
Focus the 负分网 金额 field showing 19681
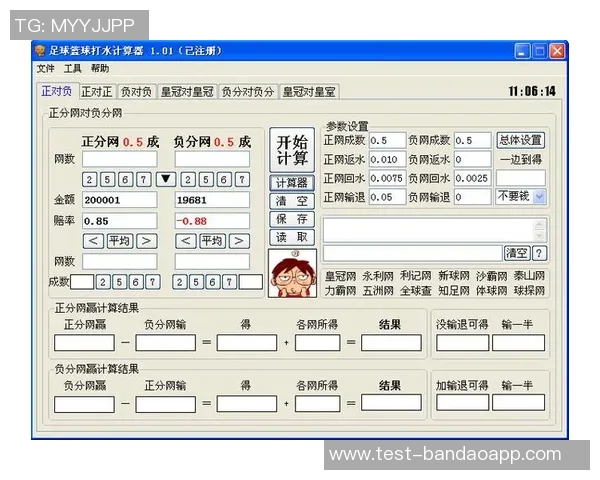(x=212, y=200)
